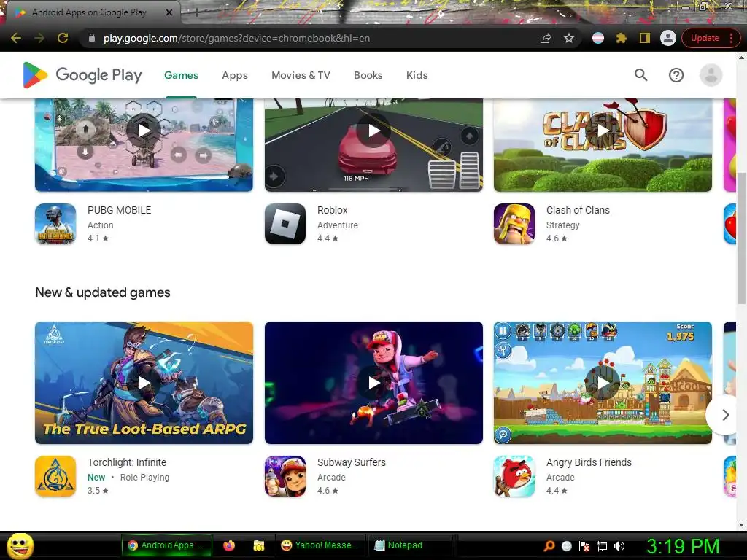747x560 pixels.
Task: Open the Torchlight: Infinite app icon
Action: (x=55, y=476)
